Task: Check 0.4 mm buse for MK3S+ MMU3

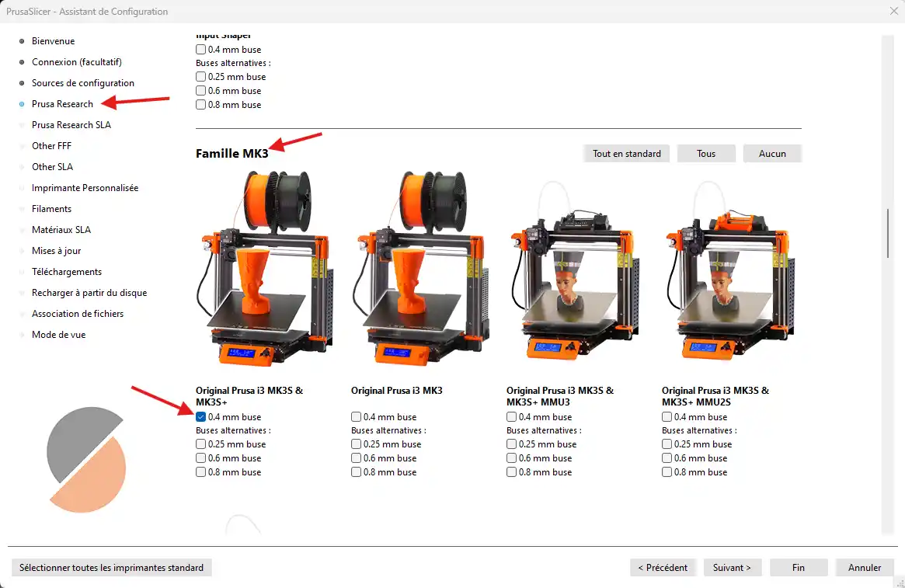Action: pyautogui.click(x=511, y=416)
